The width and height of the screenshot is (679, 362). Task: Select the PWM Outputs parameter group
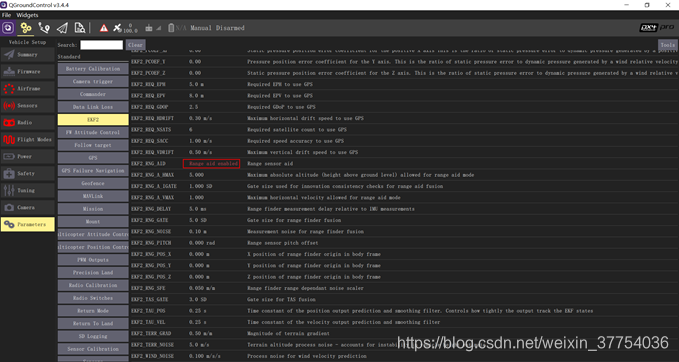[93, 260]
